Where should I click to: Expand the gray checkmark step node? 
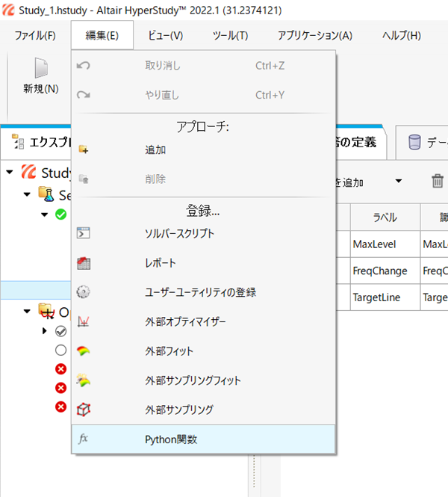point(44,331)
